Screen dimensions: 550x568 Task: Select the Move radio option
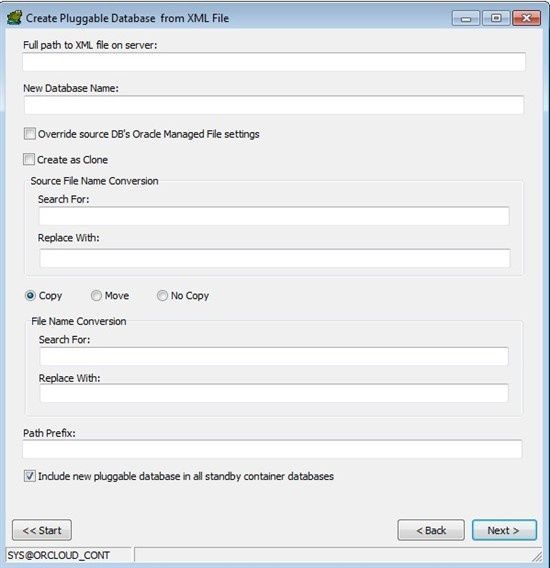[x=96, y=296]
